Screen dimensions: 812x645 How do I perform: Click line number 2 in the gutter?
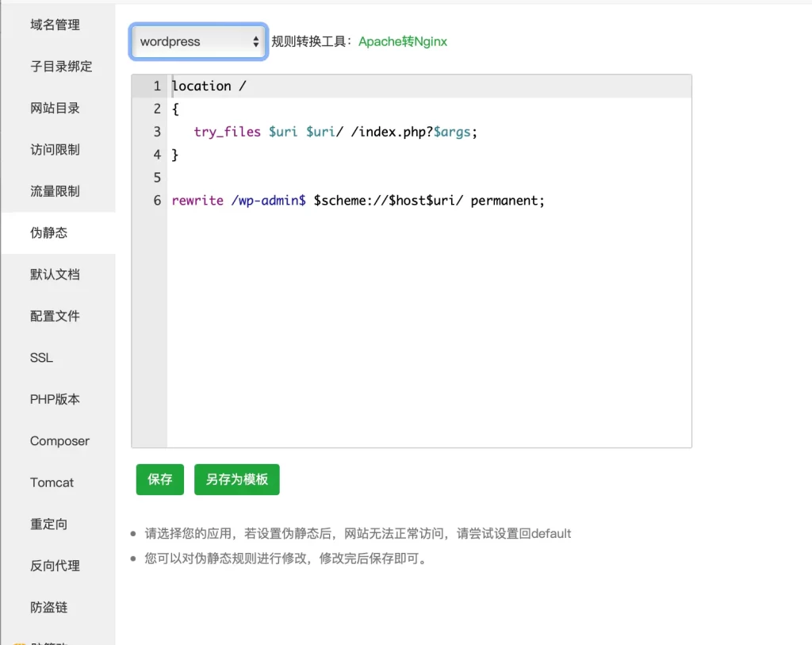[157, 109]
